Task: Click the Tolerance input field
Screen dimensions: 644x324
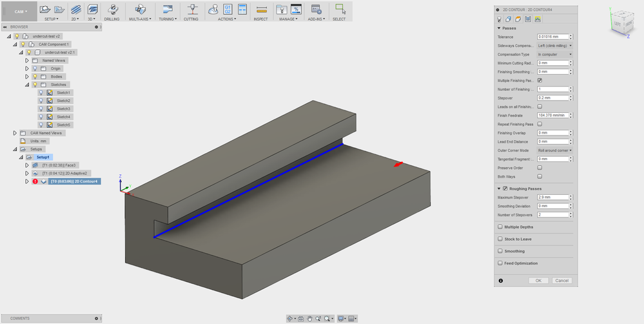Action: pos(553,37)
